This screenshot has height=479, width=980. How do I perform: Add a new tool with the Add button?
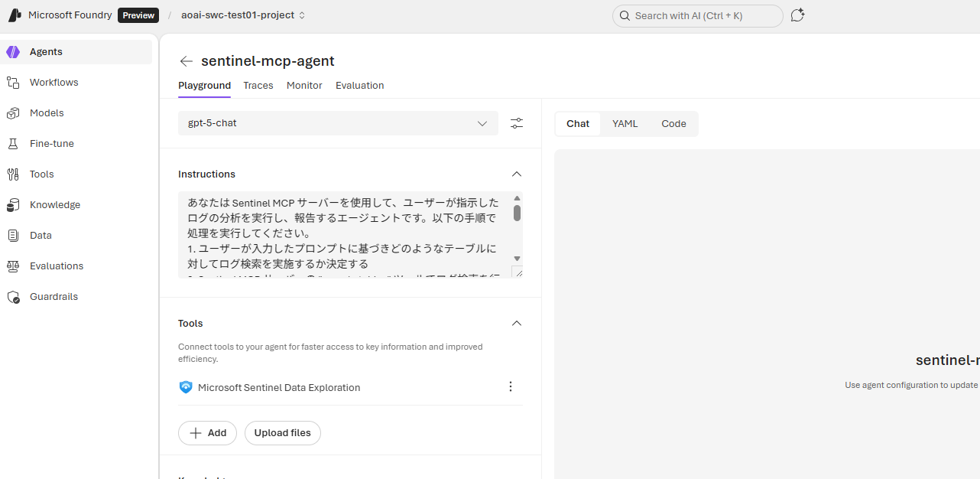pos(207,432)
